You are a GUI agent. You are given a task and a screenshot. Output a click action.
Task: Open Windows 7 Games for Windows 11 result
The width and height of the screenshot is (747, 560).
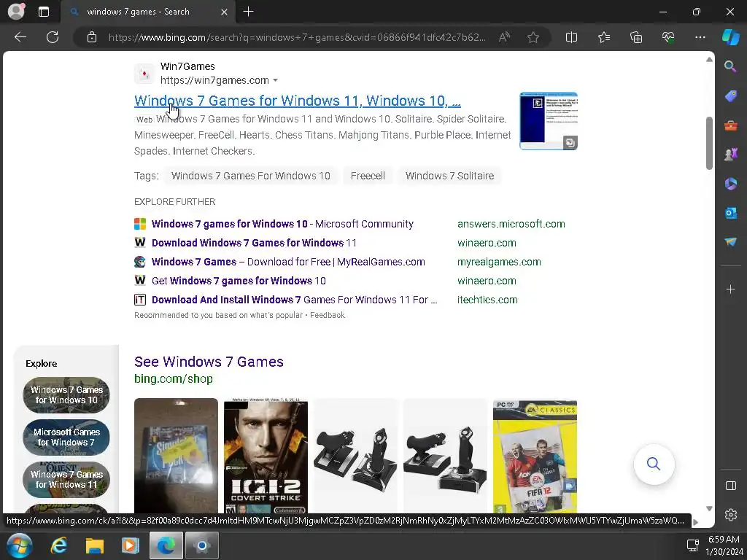coord(298,101)
